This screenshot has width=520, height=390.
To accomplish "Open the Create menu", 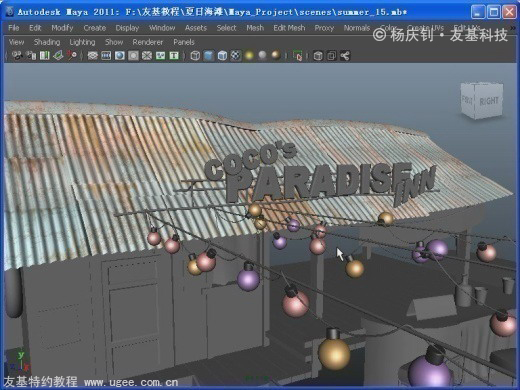I will (x=95, y=28).
